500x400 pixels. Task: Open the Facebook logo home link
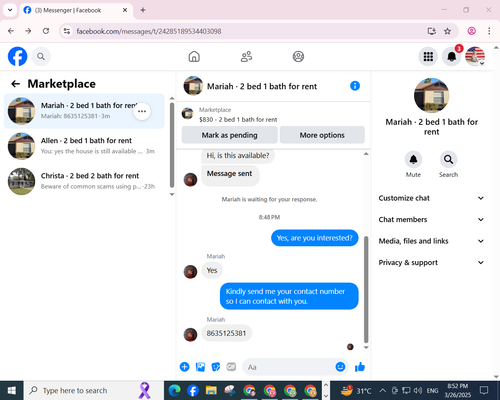(x=17, y=56)
